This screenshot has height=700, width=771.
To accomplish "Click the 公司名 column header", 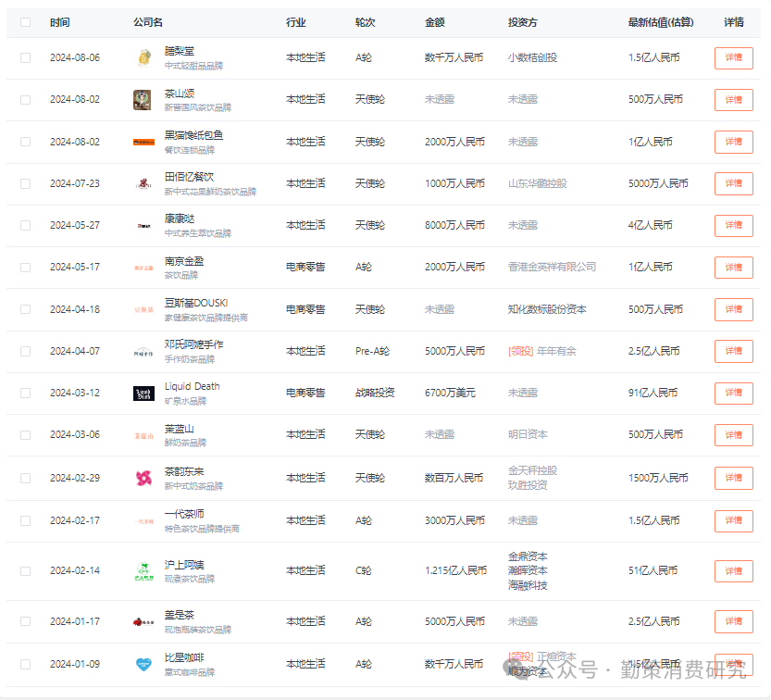I will coord(148,22).
